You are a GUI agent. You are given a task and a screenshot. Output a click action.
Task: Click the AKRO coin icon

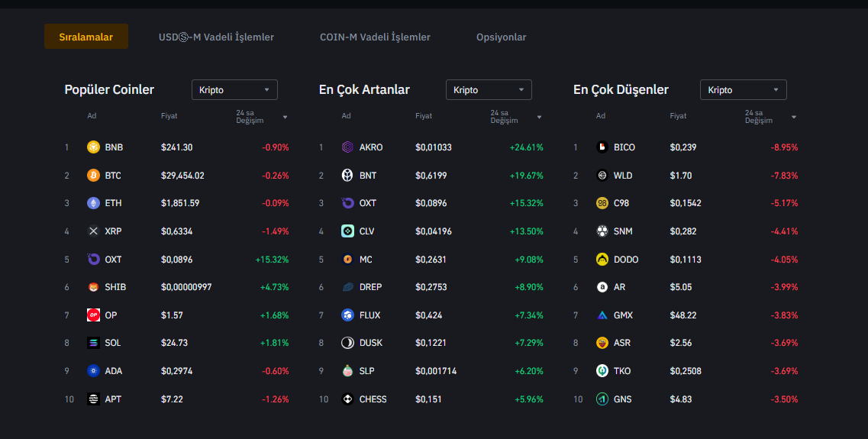click(347, 147)
